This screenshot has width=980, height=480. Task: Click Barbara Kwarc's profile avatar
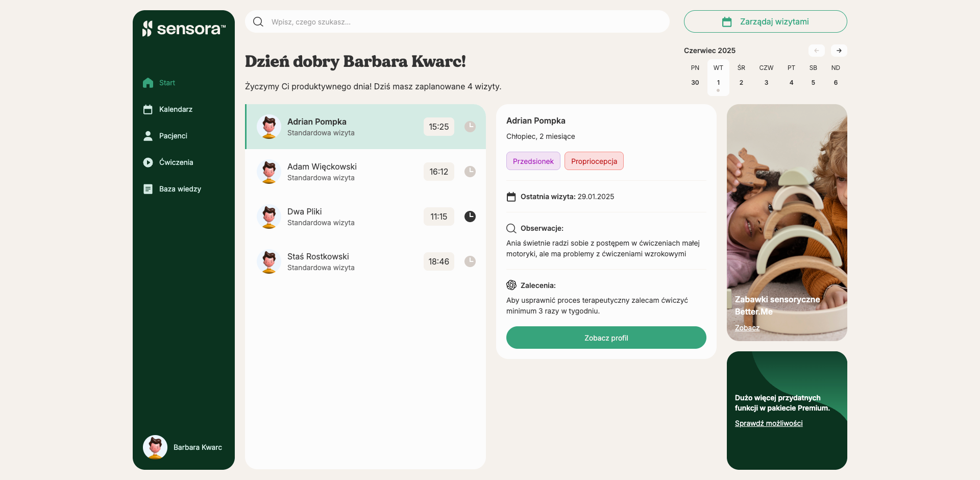pyautogui.click(x=155, y=447)
